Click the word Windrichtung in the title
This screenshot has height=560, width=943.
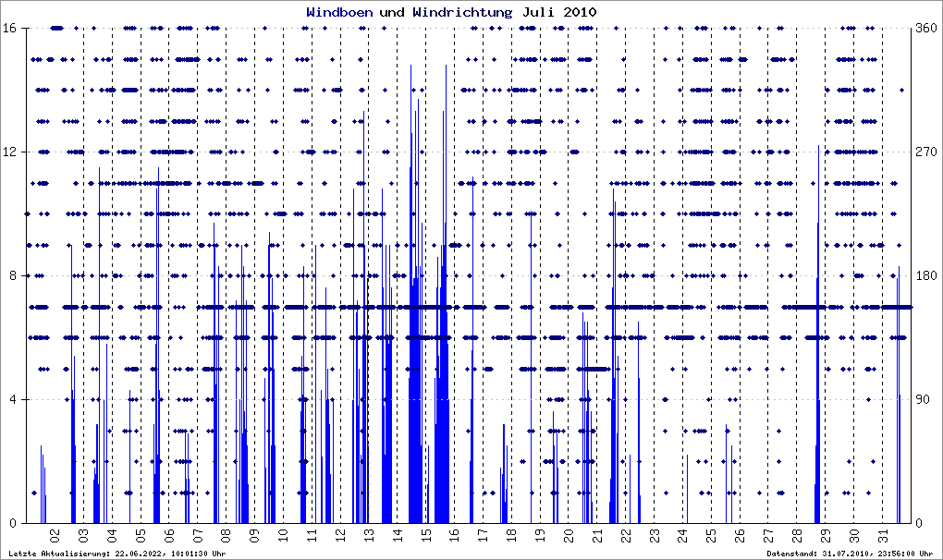(x=462, y=12)
